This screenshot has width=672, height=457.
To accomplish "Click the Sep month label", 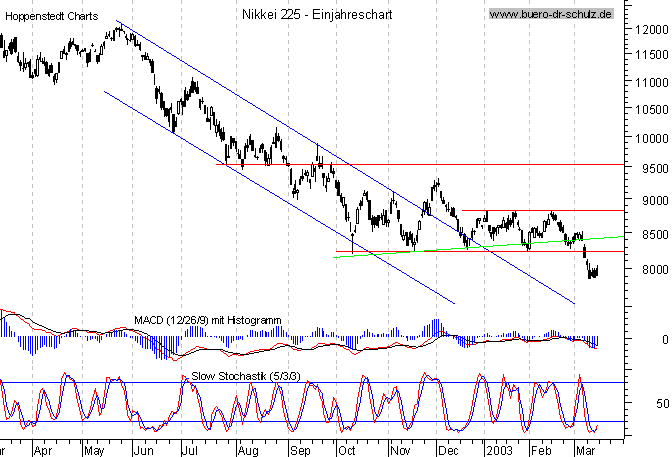I will click(x=300, y=451).
